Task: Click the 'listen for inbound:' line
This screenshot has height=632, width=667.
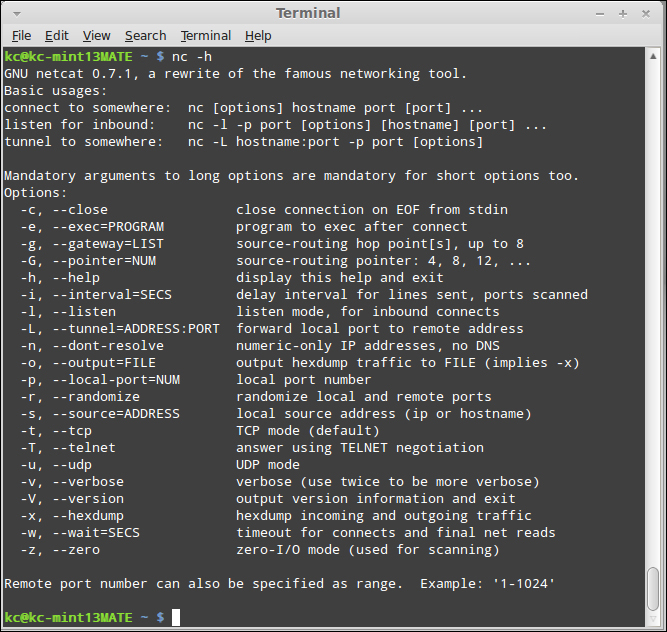Action: [x=275, y=125]
